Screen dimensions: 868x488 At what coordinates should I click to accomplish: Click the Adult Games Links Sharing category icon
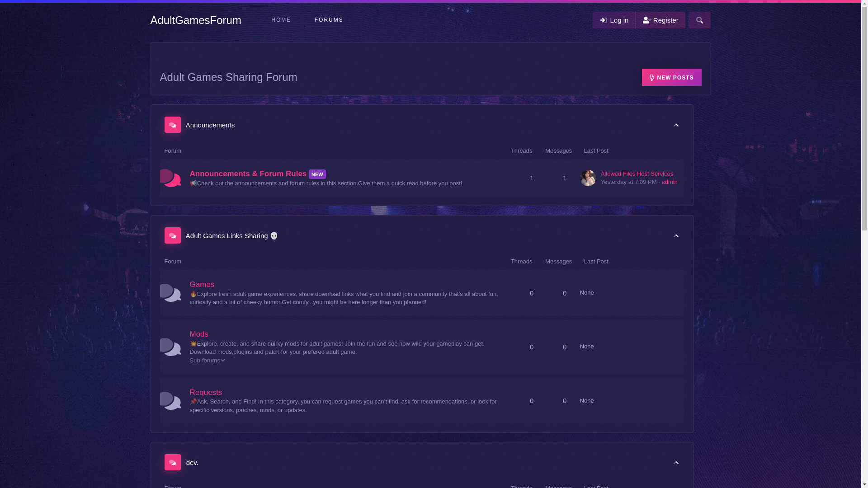pos(172,235)
